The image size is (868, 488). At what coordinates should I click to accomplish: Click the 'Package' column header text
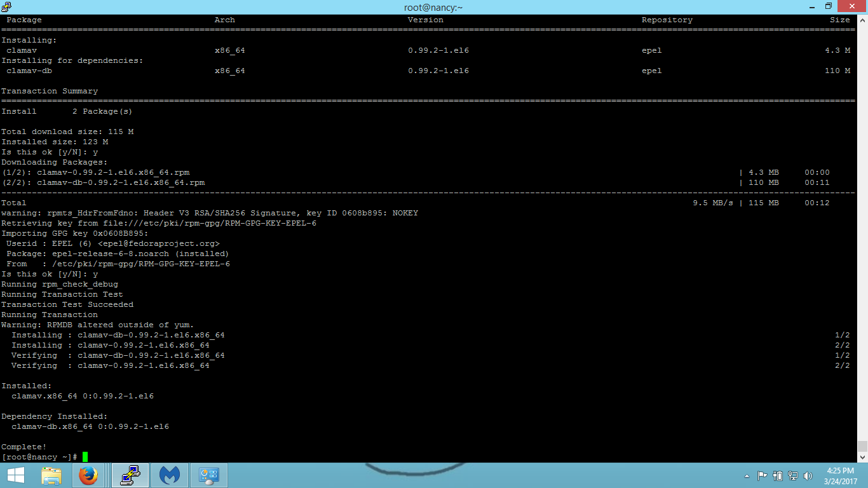coord(24,20)
